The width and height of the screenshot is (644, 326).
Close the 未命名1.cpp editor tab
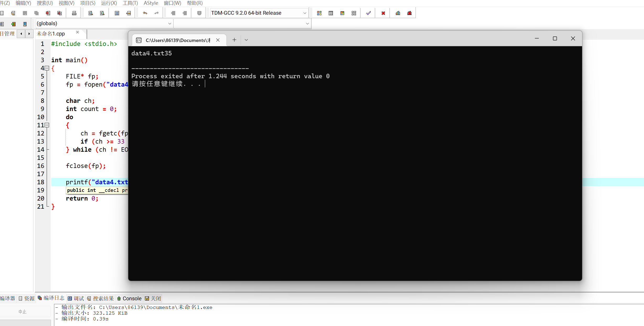coord(77,32)
